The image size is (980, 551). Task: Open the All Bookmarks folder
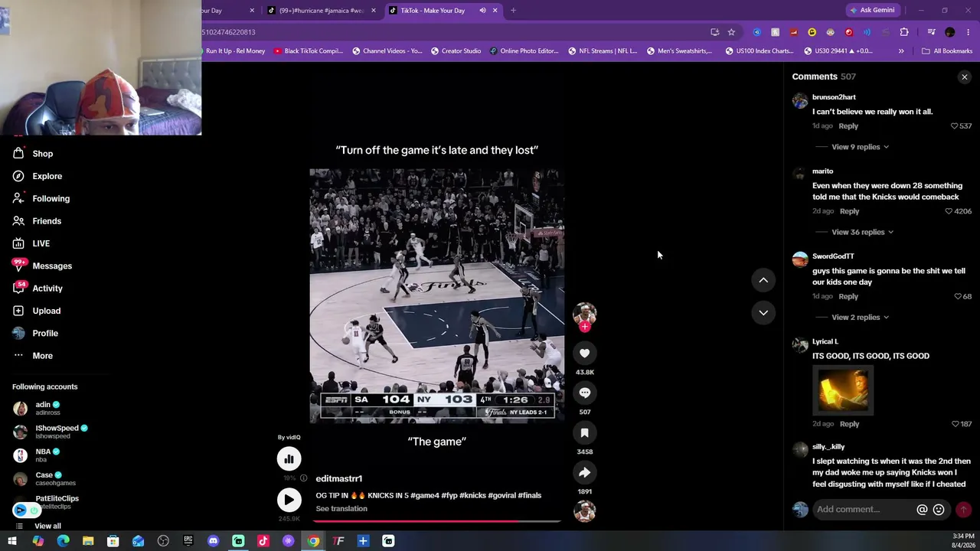(947, 51)
